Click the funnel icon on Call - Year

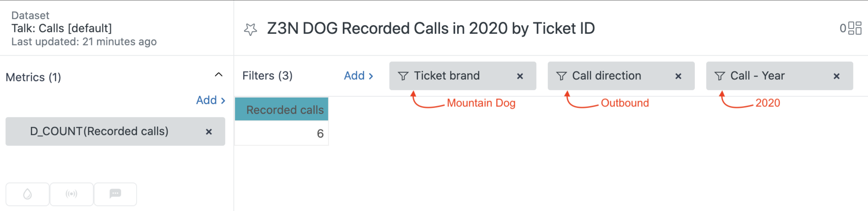click(719, 76)
